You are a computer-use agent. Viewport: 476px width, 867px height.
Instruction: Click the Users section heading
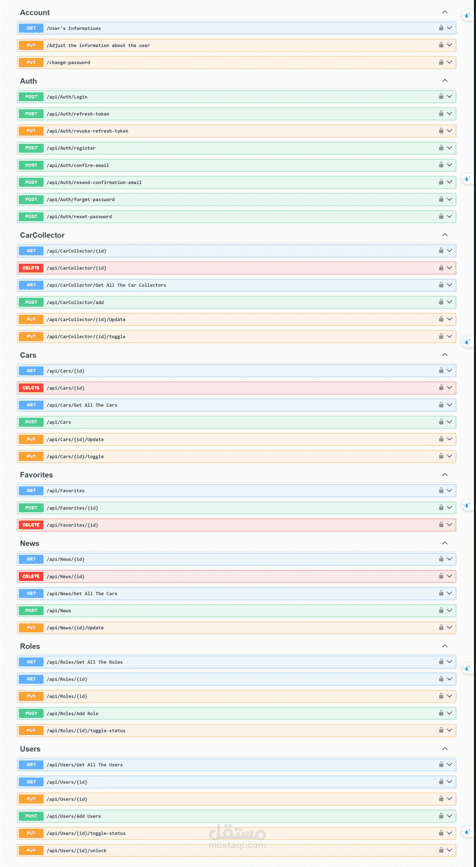[x=30, y=749]
